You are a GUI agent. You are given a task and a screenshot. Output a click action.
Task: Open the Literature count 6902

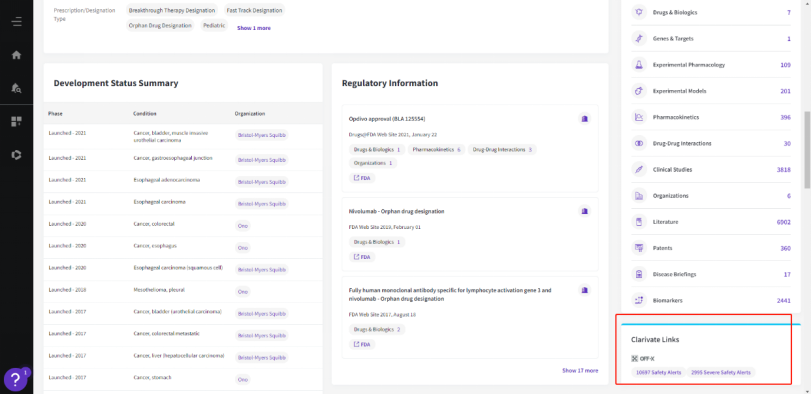pyautogui.click(x=783, y=222)
